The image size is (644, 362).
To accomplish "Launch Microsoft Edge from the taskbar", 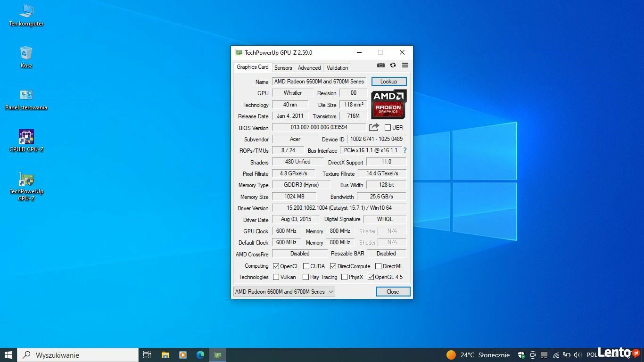I will tap(200, 355).
